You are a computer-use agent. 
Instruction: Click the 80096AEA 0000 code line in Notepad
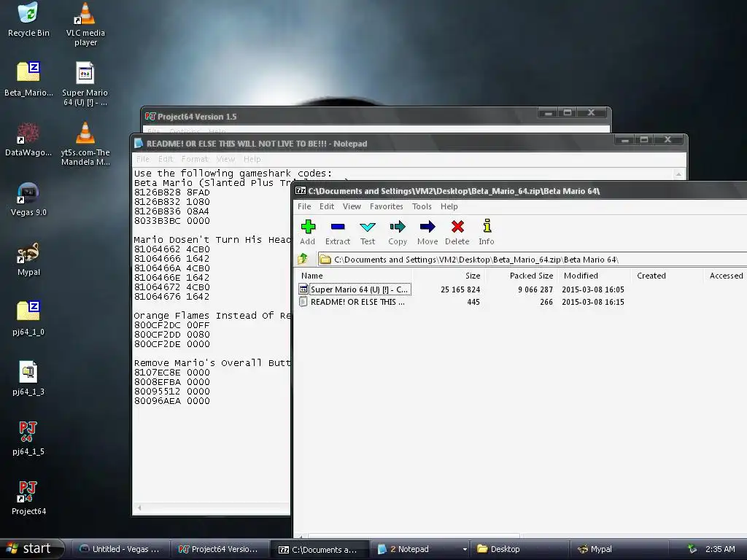coord(172,401)
